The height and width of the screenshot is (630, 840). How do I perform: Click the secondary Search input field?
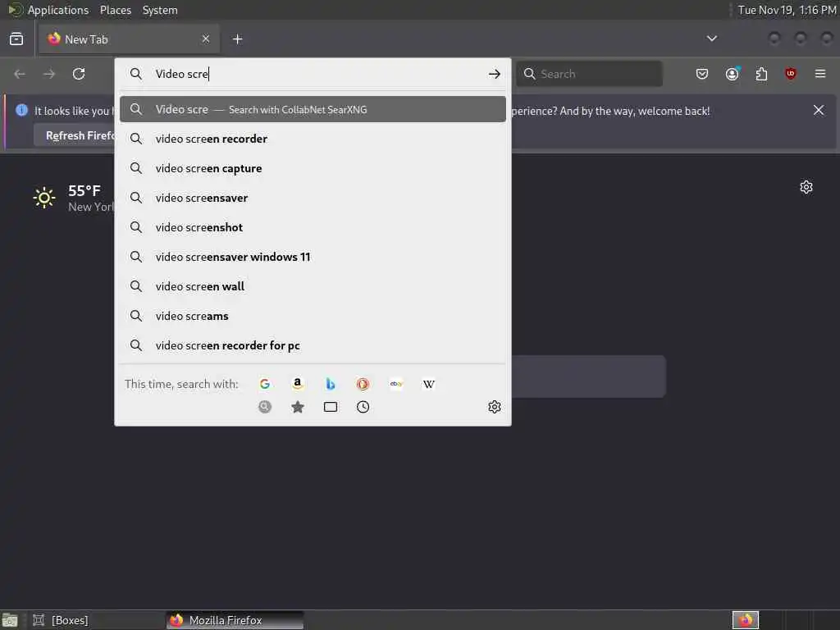589,74
